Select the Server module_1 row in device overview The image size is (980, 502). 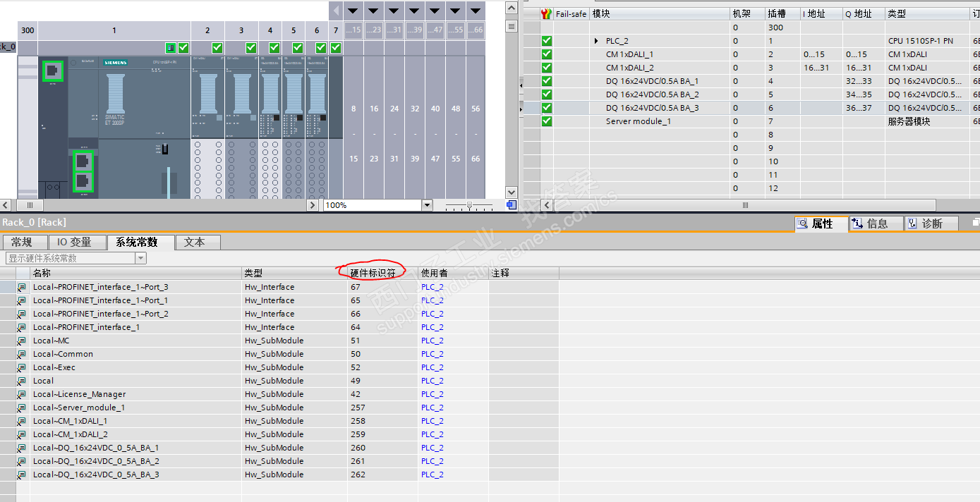pyautogui.click(x=751, y=121)
